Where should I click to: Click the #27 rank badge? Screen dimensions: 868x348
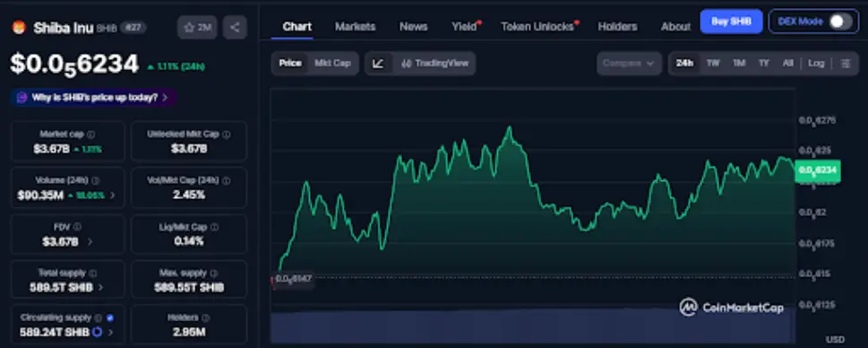(133, 27)
